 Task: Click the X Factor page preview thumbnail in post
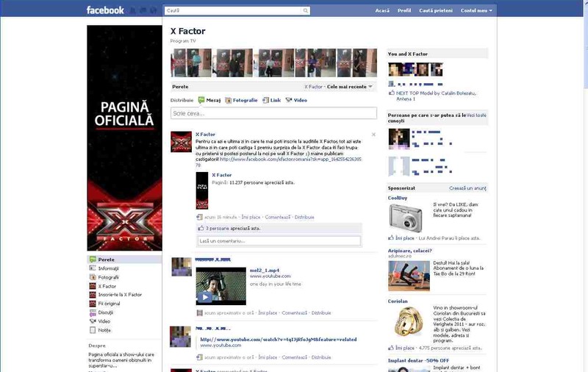(202, 190)
